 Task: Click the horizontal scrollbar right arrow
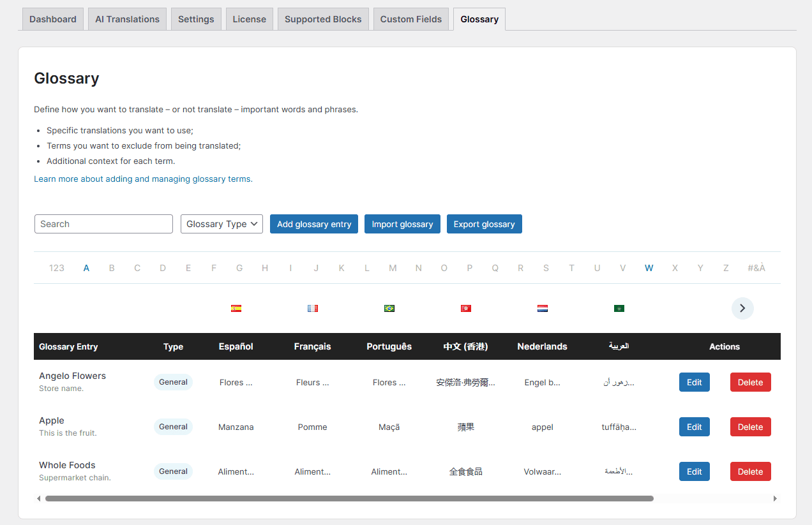coord(775,498)
